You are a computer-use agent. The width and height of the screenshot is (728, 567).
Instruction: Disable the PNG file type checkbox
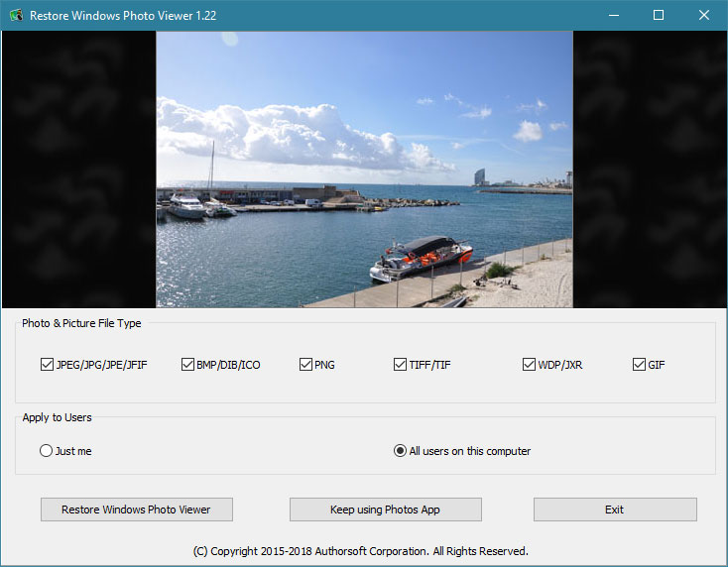(305, 365)
